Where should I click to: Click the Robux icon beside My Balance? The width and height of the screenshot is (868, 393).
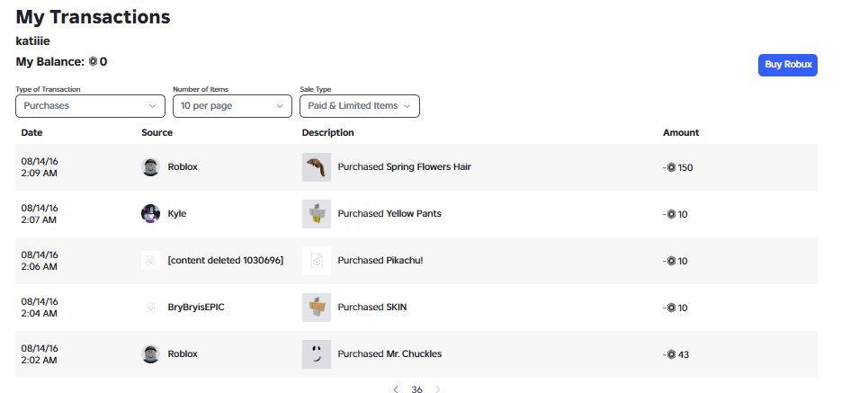point(93,61)
